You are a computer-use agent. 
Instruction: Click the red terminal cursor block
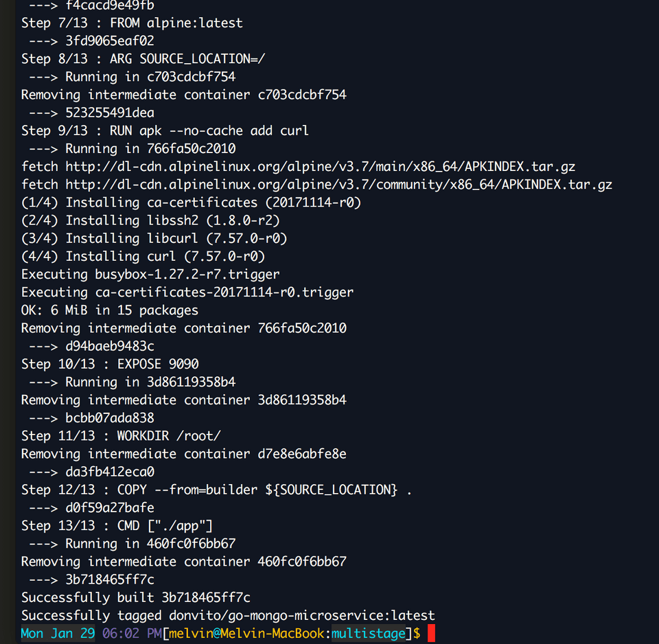coord(431,633)
